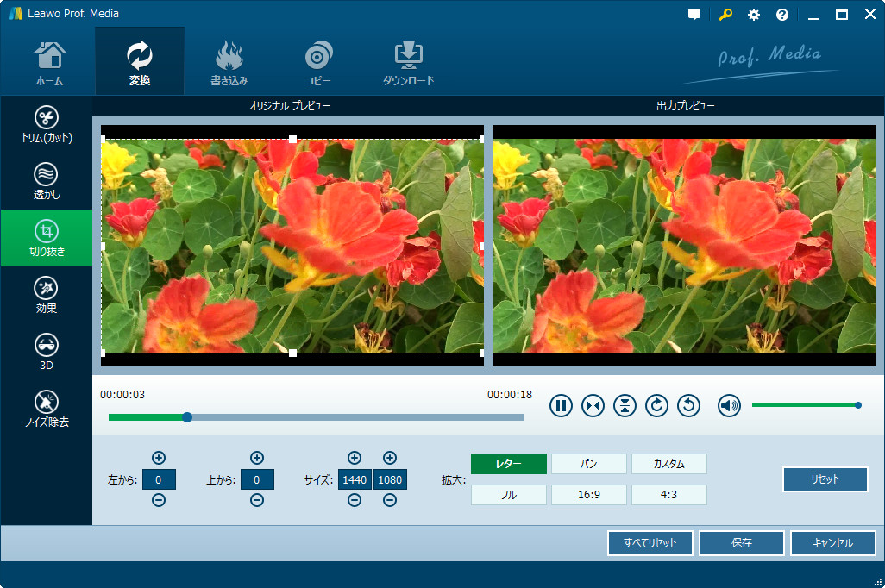The width and height of the screenshot is (885, 588).
Task: Click the すべてリセット button
Action: (650, 543)
